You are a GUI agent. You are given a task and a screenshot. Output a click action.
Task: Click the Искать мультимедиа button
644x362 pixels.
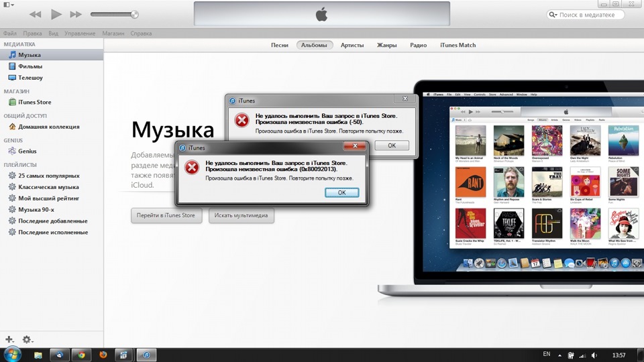(241, 215)
